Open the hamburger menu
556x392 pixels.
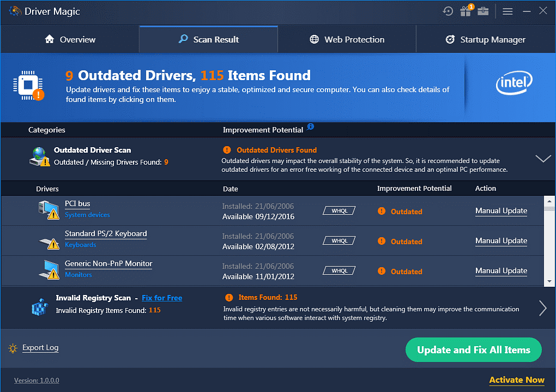(507, 11)
